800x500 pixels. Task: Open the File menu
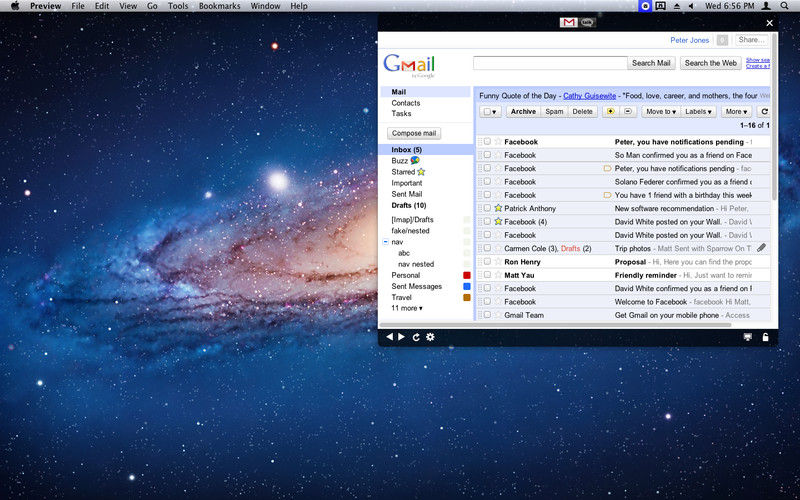click(x=78, y=6)
